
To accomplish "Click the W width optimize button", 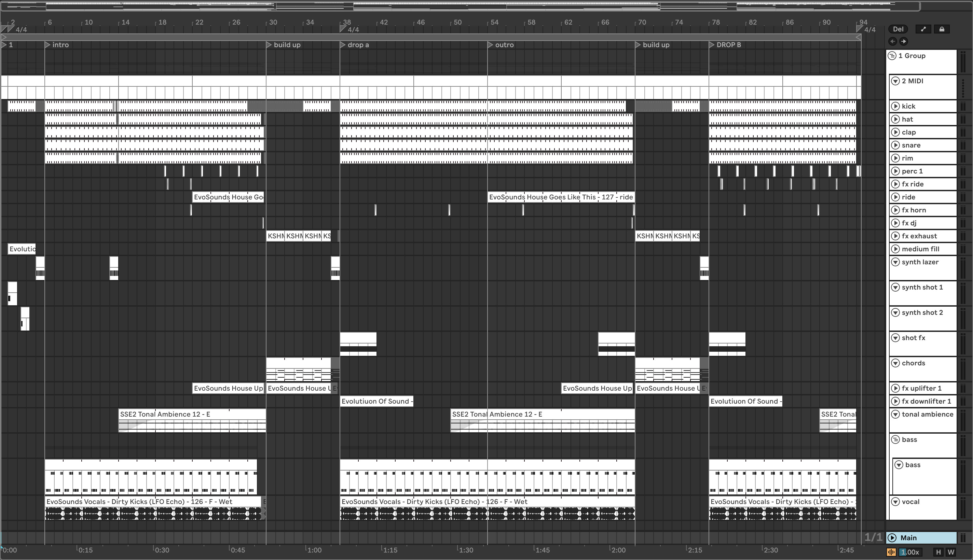I will pos(951,552).
